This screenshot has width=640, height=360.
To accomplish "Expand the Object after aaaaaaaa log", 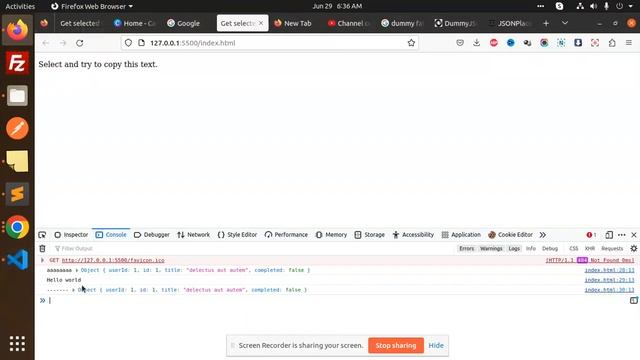I will [x=76, y=270].
